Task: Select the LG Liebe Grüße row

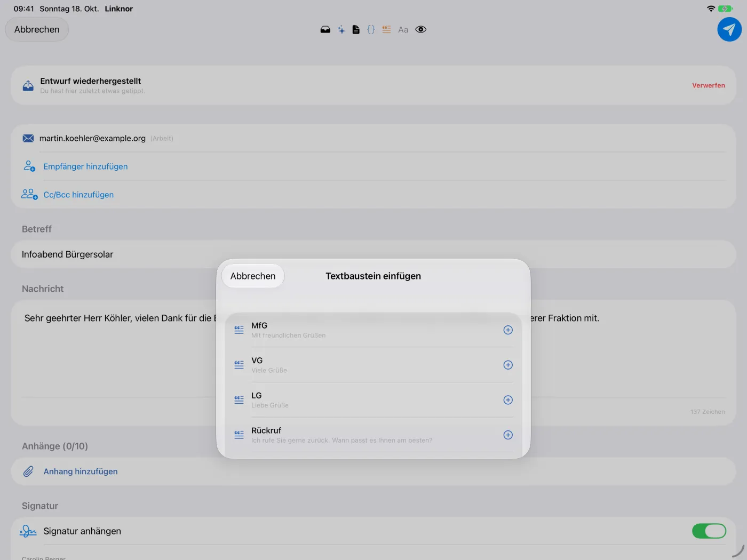Action: [373, 400]
